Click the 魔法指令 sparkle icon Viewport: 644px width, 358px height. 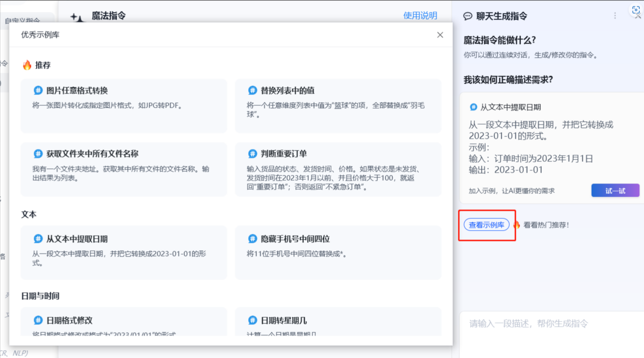point(77,18)
